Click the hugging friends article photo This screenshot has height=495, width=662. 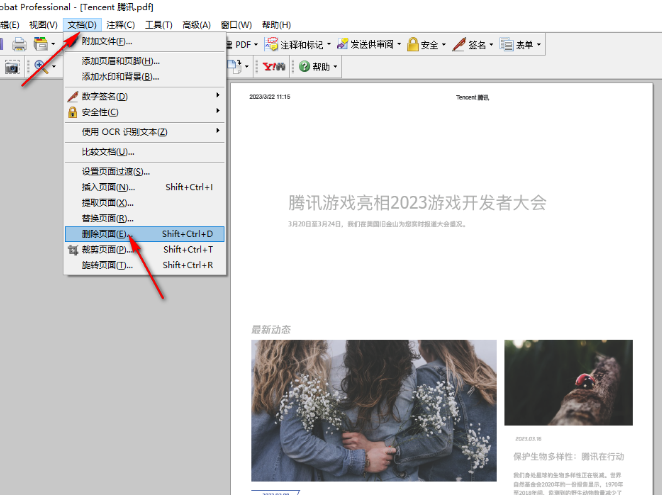pyautogui.click(x=373, y=412)
